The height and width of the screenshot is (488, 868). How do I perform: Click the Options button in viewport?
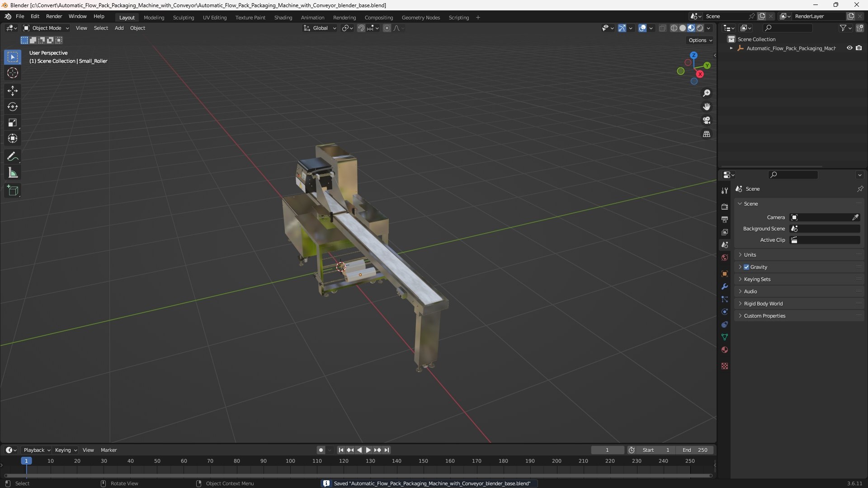[x=700, y=40]
